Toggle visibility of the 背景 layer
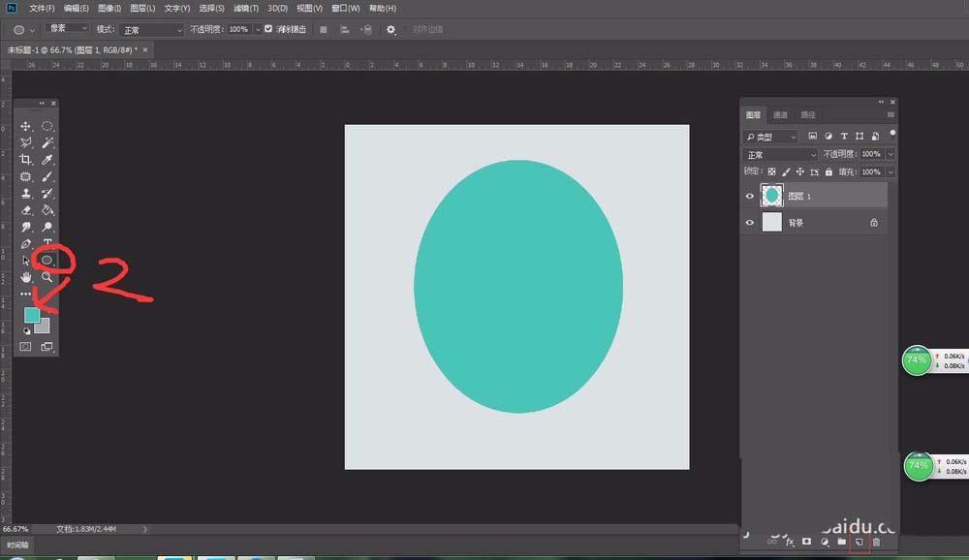 750,223
